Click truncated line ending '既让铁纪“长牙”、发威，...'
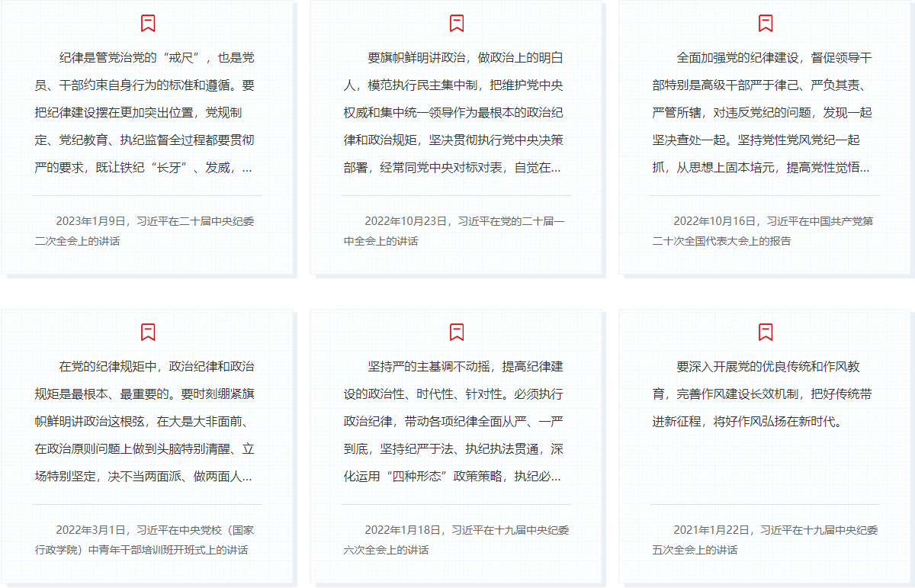915x588 pixels. (143, 168)
